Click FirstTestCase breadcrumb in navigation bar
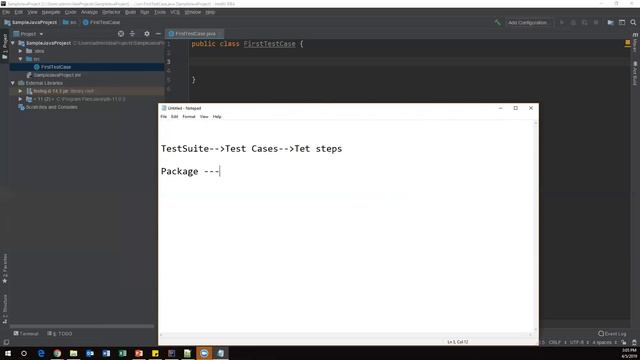This screenshot has height=360, width=640. (102, 22)
